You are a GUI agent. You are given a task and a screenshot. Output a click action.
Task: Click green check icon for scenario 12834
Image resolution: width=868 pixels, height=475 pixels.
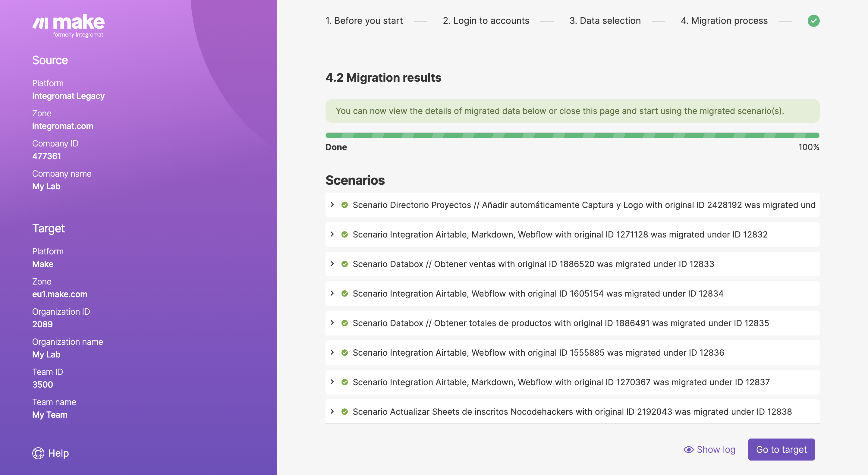point(344,294)
